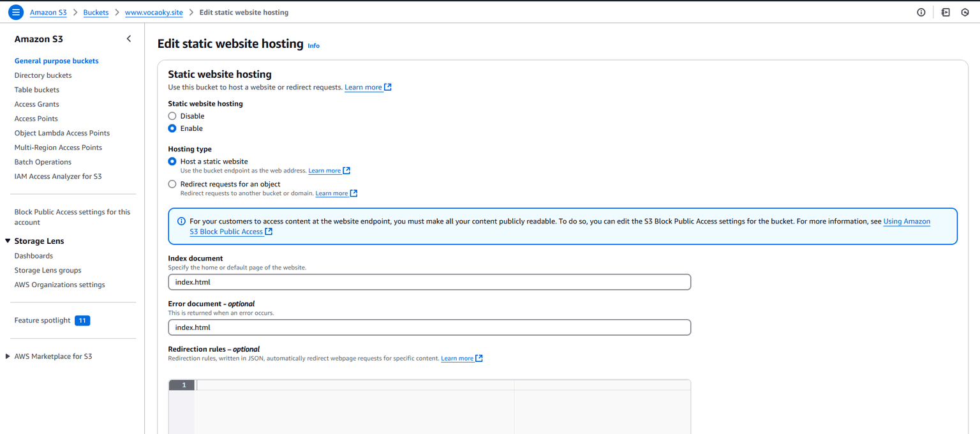Screen dimensions: 980x434
Task: Click the Feature spotlight 11 badge
Action: (82, 320)
